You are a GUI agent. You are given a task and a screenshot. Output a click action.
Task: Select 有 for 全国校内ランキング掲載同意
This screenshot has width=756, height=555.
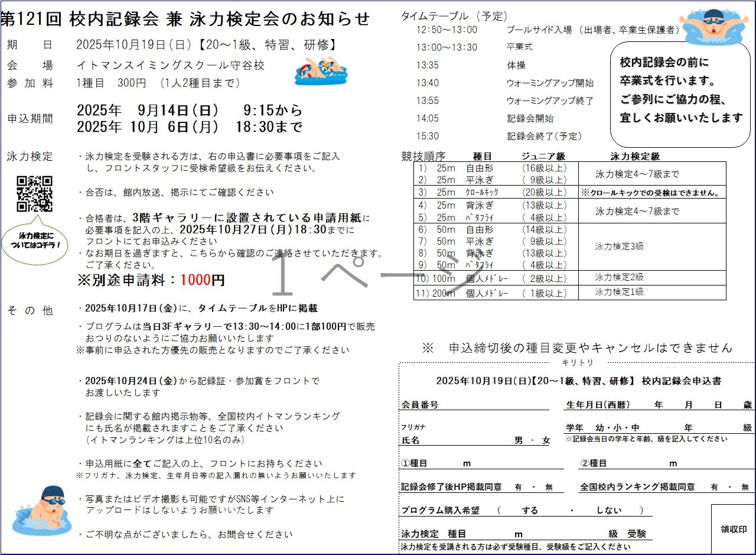(x=714, y=487)
